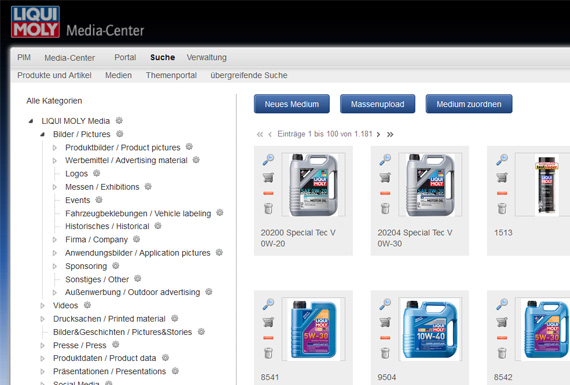The image size is (570, 385).
Task: Click red minus icon on item 1513
Action: 502,193
